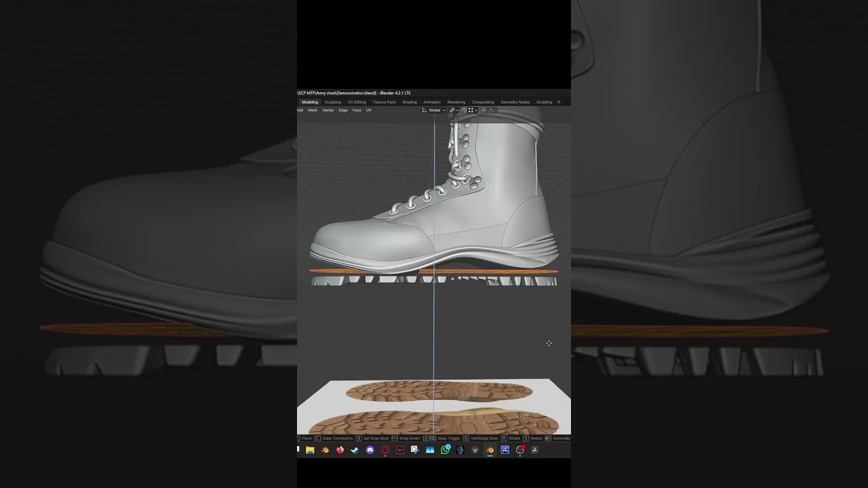
Task: Open Steam from the taskbar
Action: tap(355, 450)
